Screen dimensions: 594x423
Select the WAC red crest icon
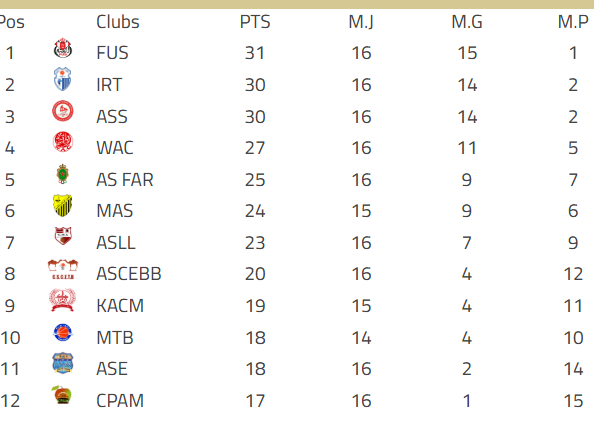tap(63, 142)
